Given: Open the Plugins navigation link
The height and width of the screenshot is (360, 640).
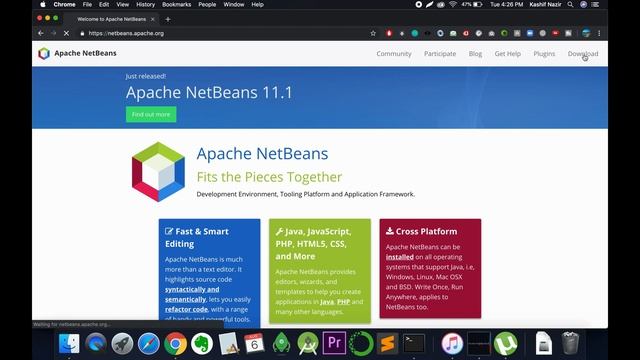Looking at the screenshot, I should [x=544, y=53].
